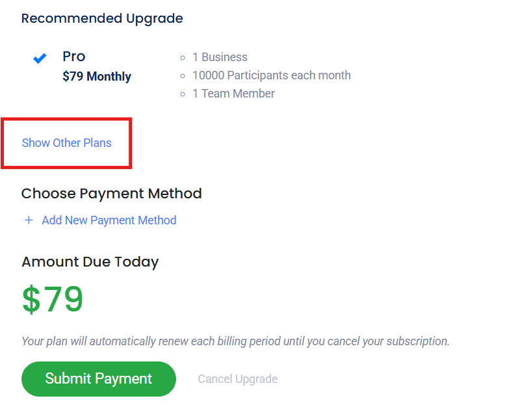Click the Recommended Upgrade heading
The width and height of the screenshot is (516, 420).
coord(102,18)
